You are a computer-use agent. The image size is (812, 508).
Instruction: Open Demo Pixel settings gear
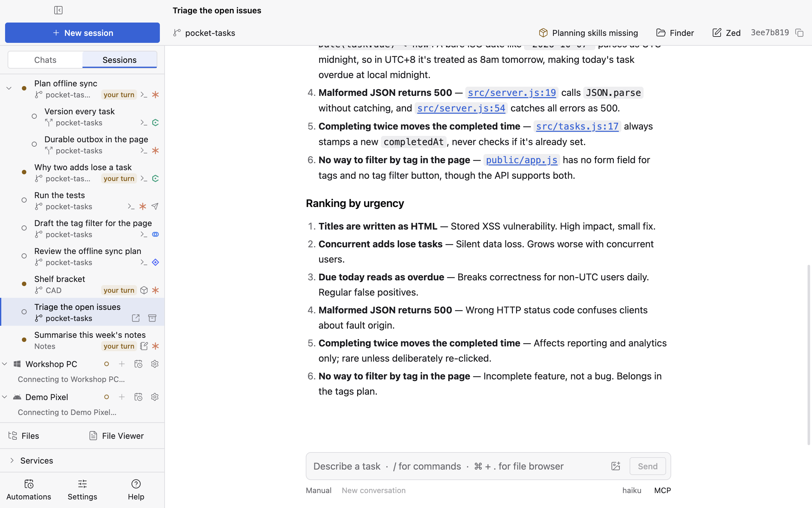155,397
